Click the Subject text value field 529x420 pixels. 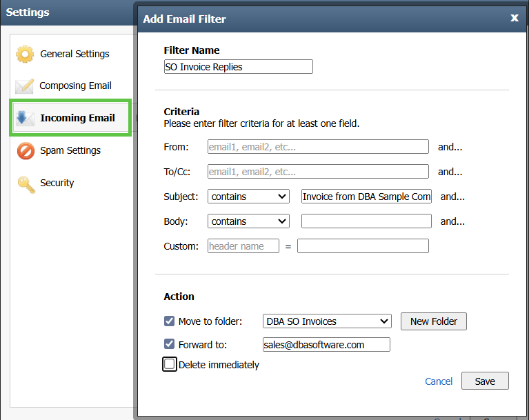point(366,197)
